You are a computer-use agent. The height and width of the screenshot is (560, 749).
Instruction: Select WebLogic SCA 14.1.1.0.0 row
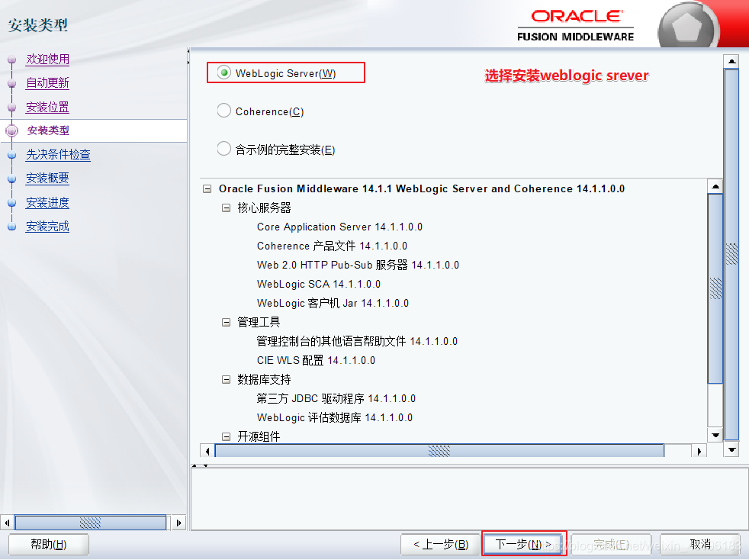point(319,285)
